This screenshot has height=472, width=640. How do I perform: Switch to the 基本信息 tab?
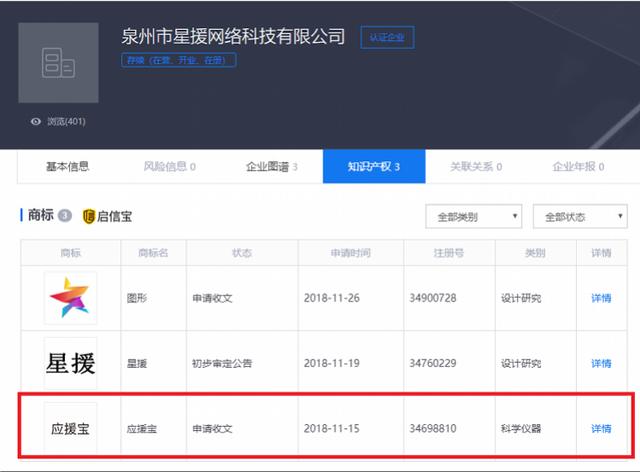(x=67, y=167)
